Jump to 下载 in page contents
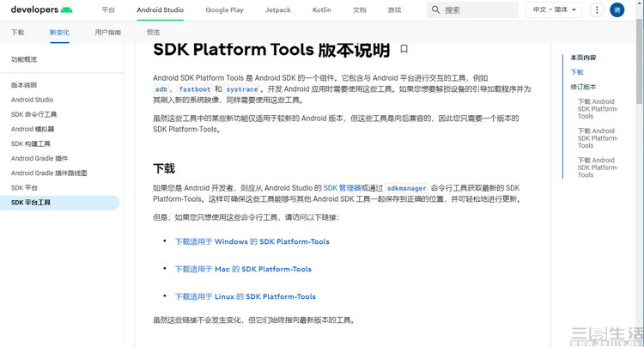The height and width of the screenshot is (347, 644). (x=577, y=72)
